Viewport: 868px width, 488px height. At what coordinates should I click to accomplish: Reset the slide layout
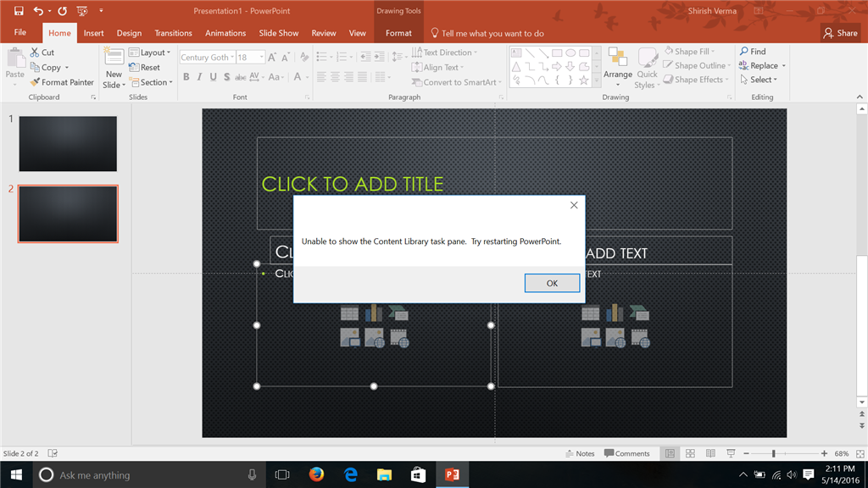[x=144, y=67]
